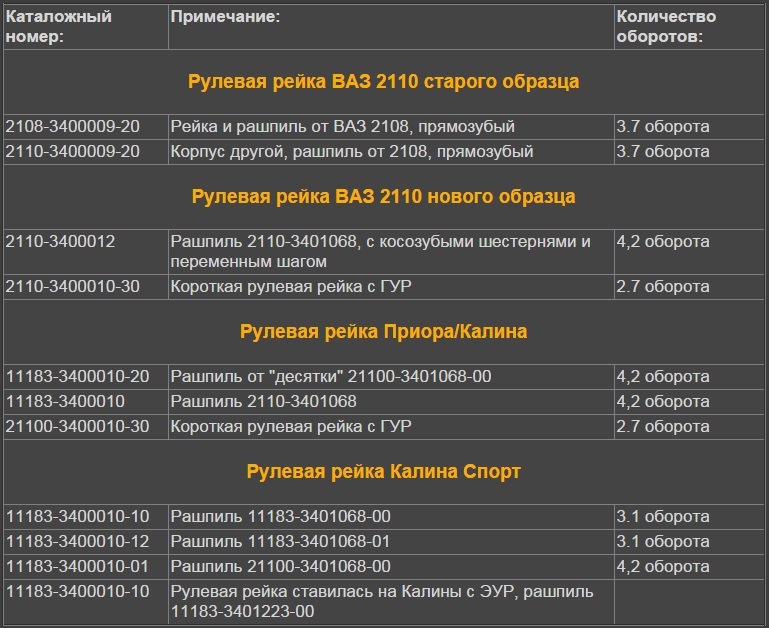
Task: Click '2.7 оборота' in the 2110-3400010-30 row
Action: [663, 287]
